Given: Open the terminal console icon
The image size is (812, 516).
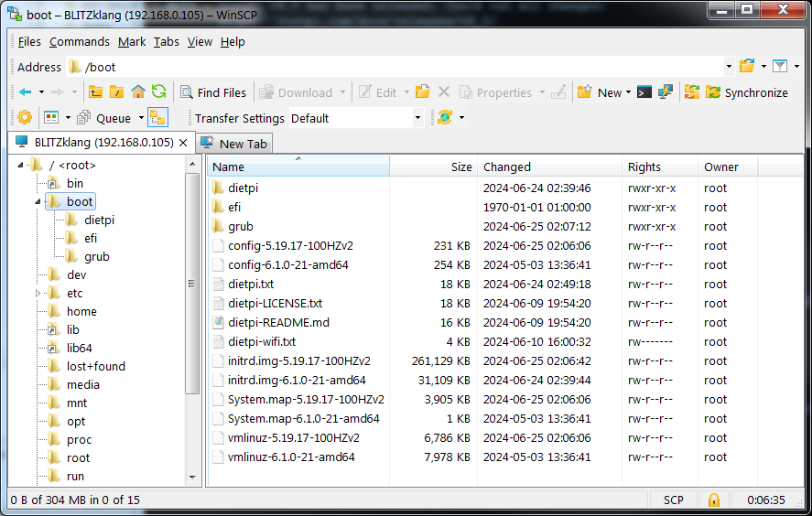Looking at the screenshot, I should tap(644, 92).
